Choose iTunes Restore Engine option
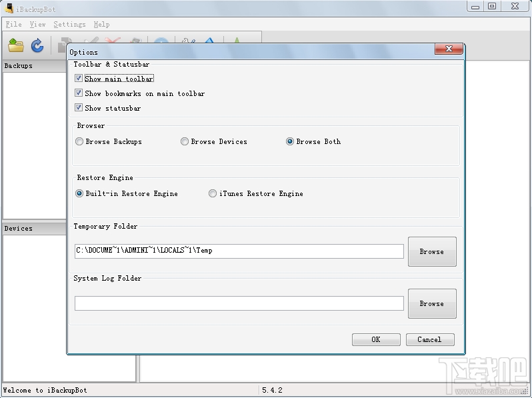 tap(213, 193)
